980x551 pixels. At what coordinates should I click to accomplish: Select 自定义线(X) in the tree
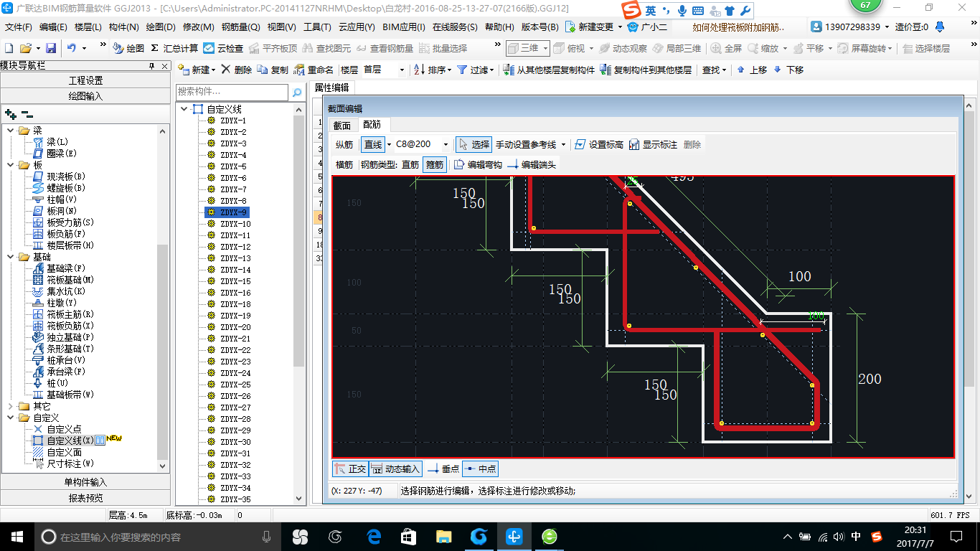[x=70, y=441]
